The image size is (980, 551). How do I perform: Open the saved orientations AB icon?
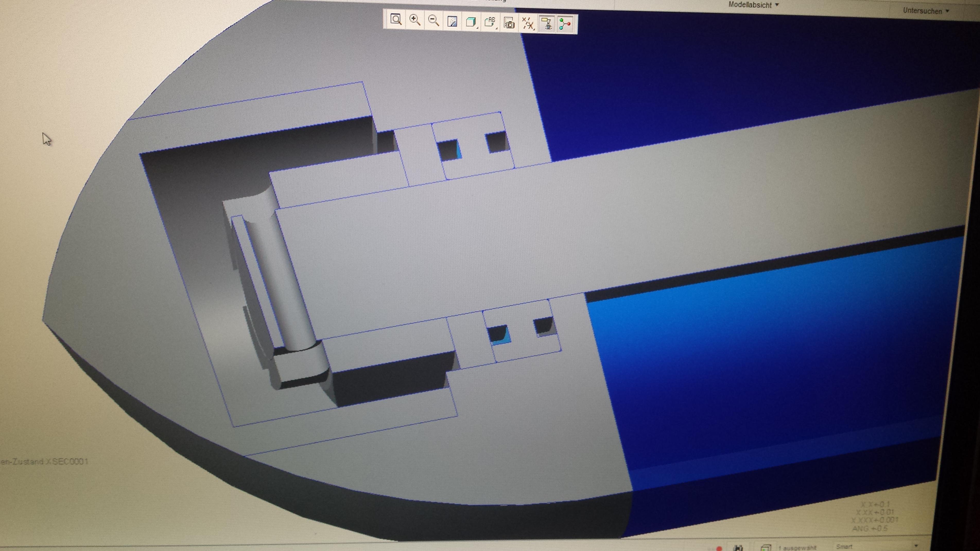(490, 22)
